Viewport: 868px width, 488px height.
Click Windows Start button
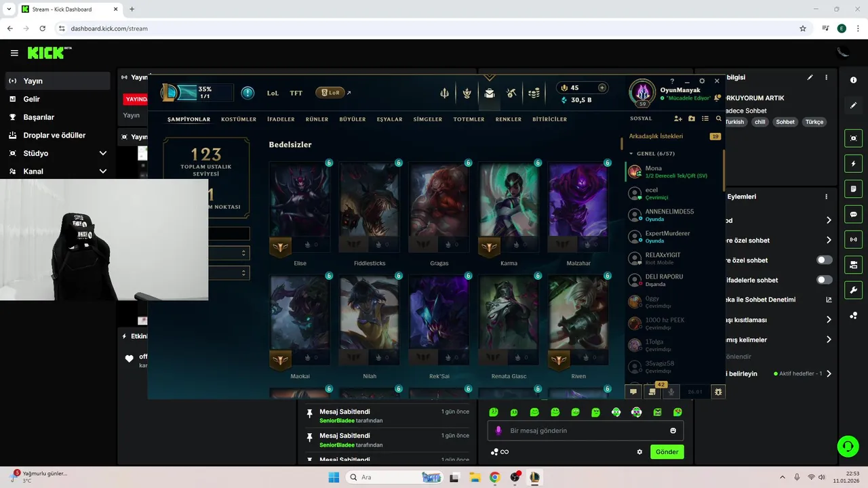(334, 477)
